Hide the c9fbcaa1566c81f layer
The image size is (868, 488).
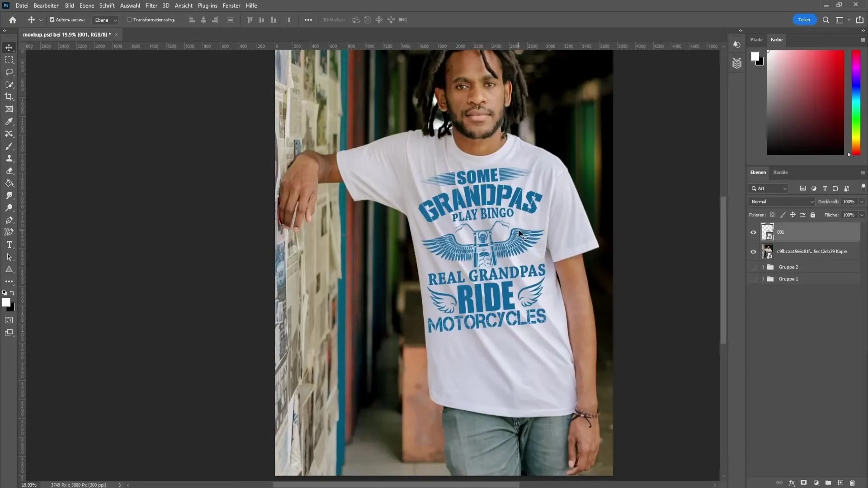pos(754,251)
